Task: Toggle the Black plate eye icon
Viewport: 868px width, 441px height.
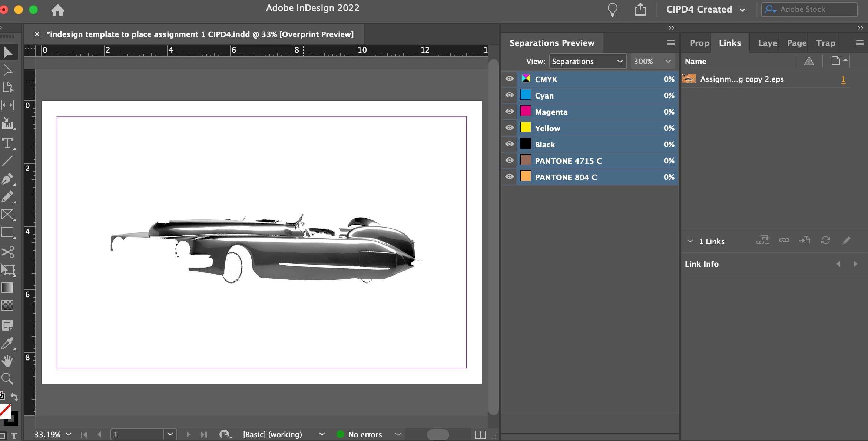Action: point(510,144)
